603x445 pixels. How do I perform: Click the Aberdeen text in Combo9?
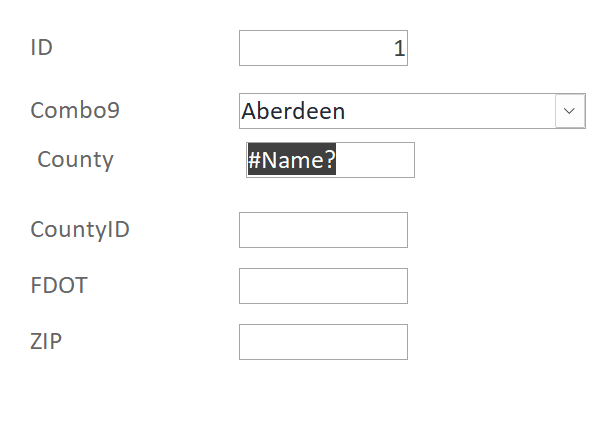tap(293, 112)
